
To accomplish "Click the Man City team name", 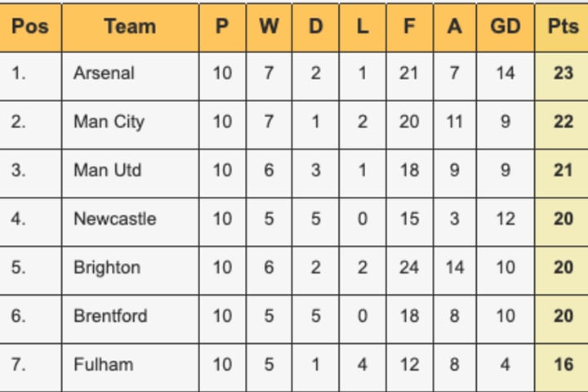I will tap(109, 122).
